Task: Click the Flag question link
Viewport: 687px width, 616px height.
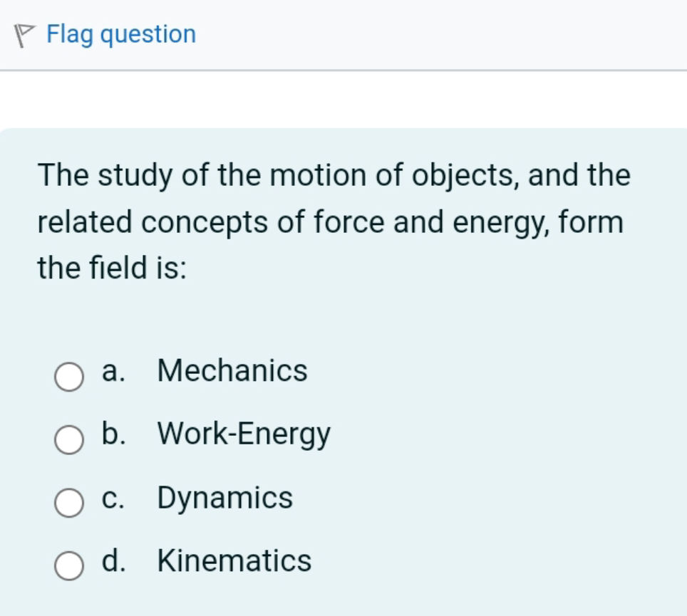Action: click(120, 33)
